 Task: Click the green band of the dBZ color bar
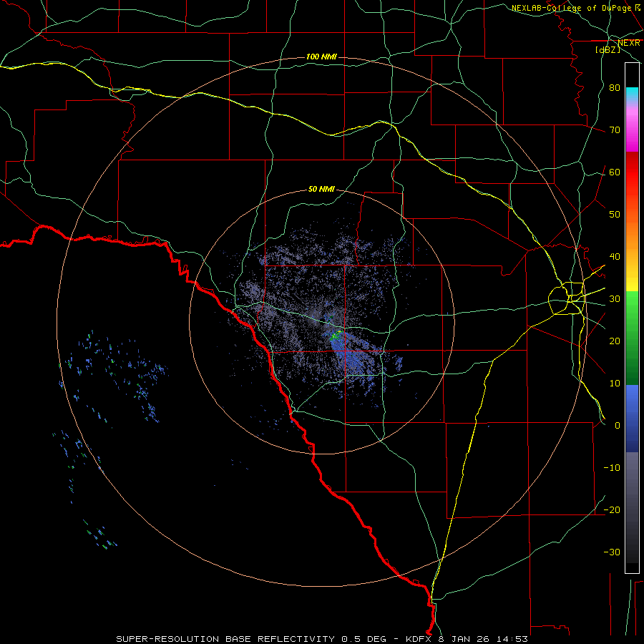coord(632,338)
